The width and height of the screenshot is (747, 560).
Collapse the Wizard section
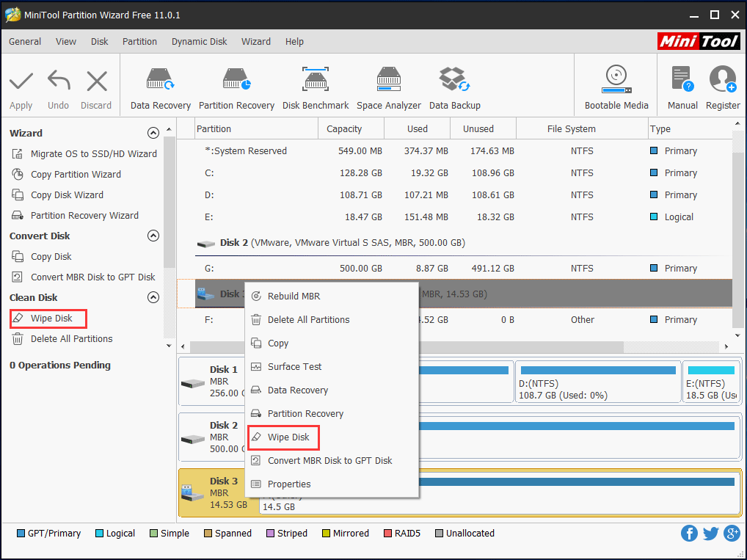pyautogui.click(x=153, y=133)
